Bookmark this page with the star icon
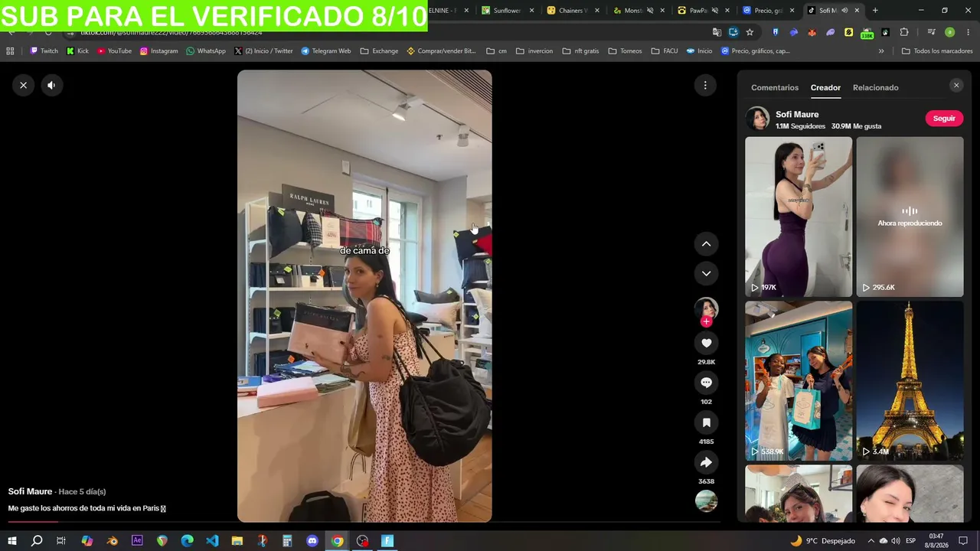 750,32
